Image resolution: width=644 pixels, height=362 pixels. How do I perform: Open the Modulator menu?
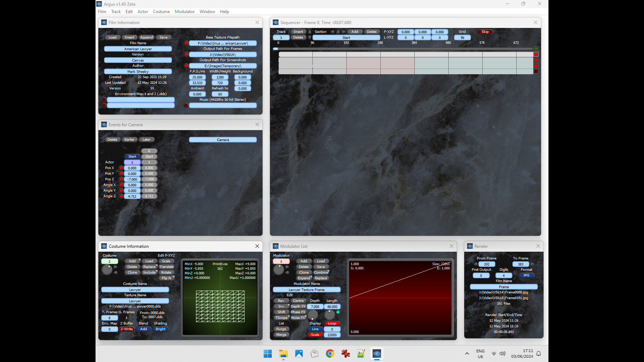[184, 11]
